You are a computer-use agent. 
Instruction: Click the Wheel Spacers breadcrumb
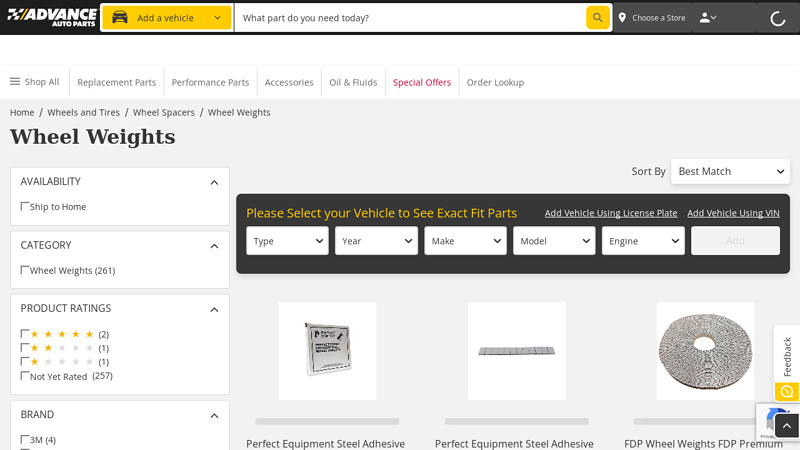click(x=164, y=112)
